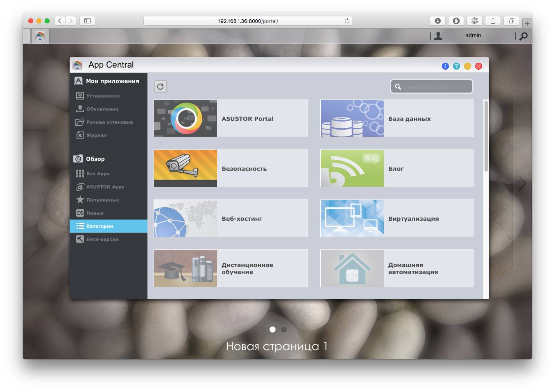
Task: Click the App Central vertical scrollbar
Action: pos(486,136)
